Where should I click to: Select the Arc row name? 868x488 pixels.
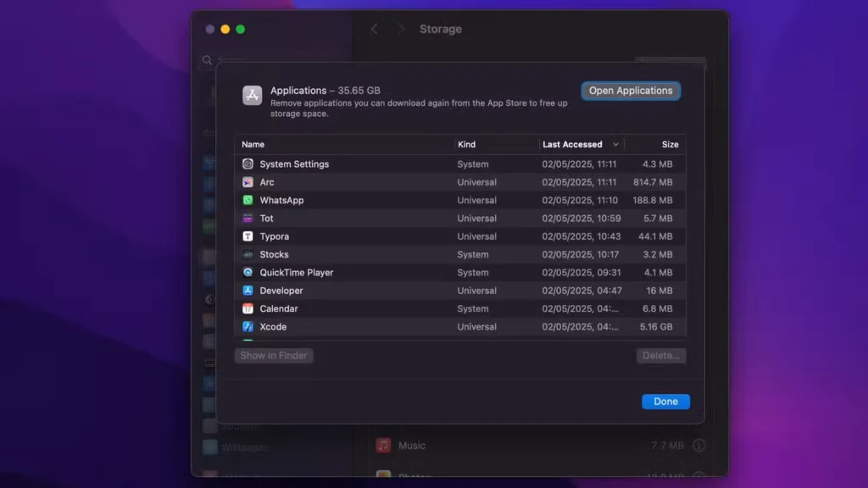(x=267, y=182)
